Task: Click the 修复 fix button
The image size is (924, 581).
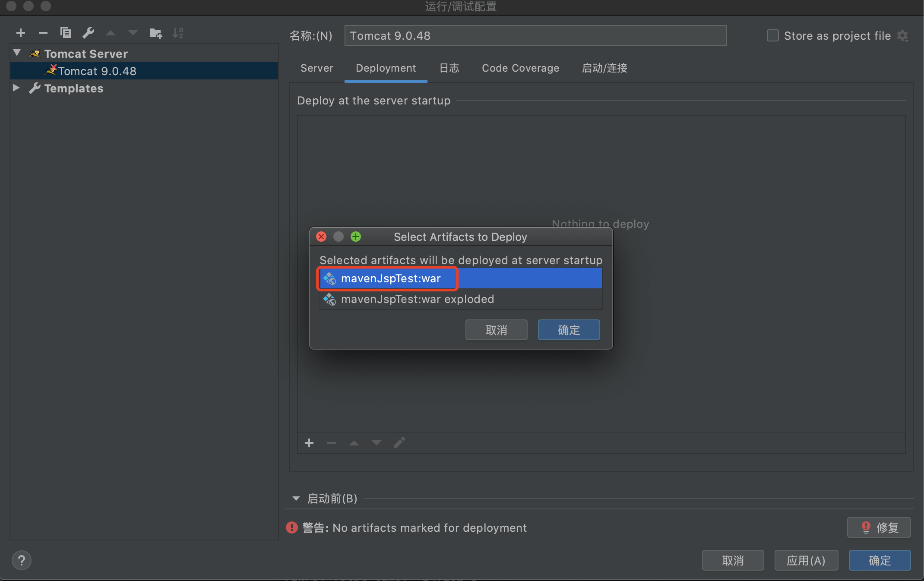Action: [879, 527]
